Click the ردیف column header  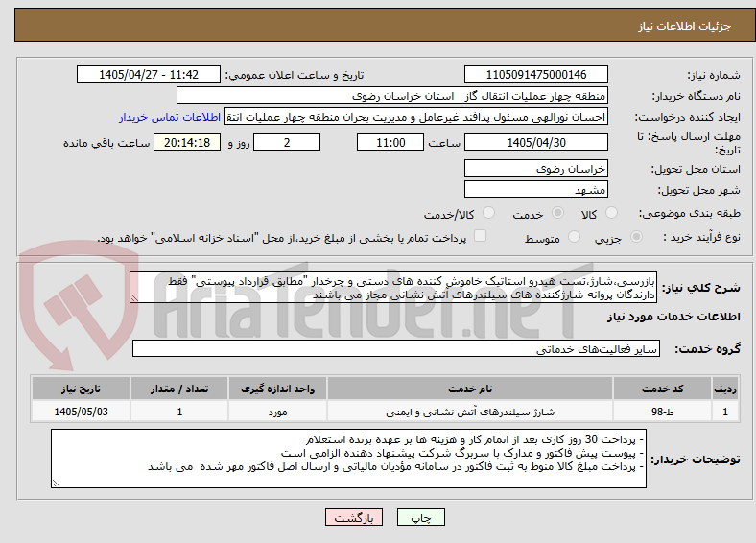pyautogui.click(x=725, y=389)
